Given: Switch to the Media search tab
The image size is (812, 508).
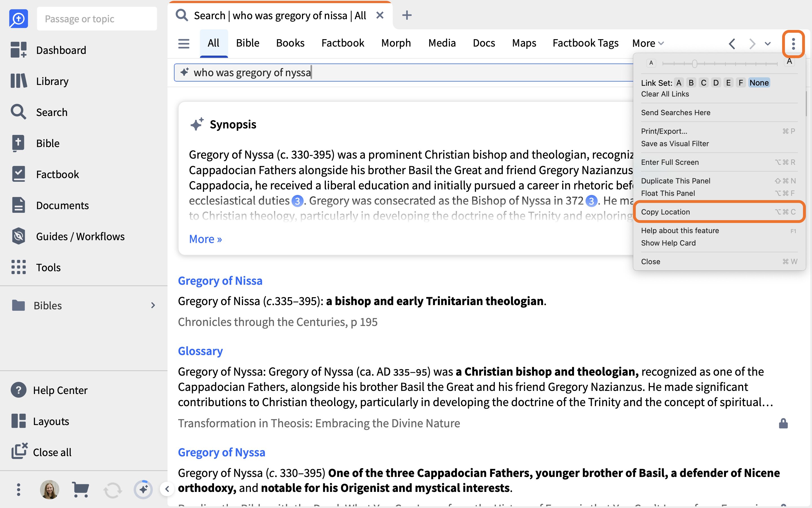Looking at the screenshot, I should click(x=442, y=43).
